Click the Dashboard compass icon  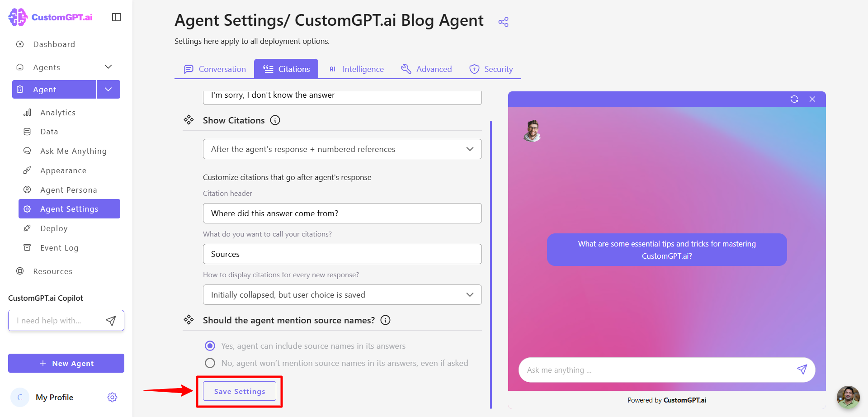click(x=20, y=44)
